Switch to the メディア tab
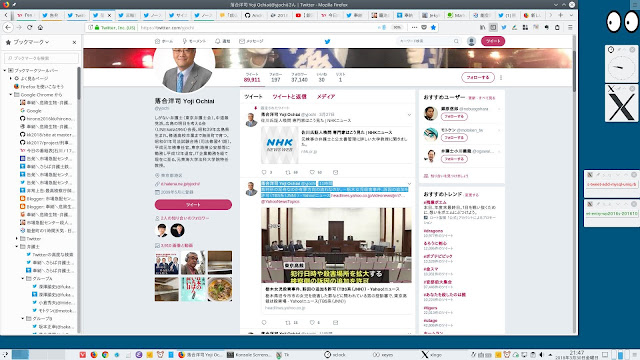The width and height of the screenshot is (640, 360). click(326, 97)
